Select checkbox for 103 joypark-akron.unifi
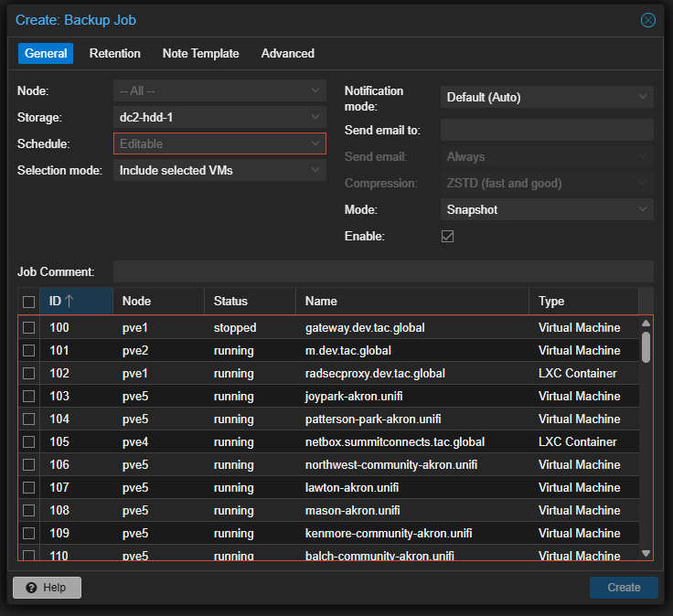The image size is (673, 616). point(28,396)
